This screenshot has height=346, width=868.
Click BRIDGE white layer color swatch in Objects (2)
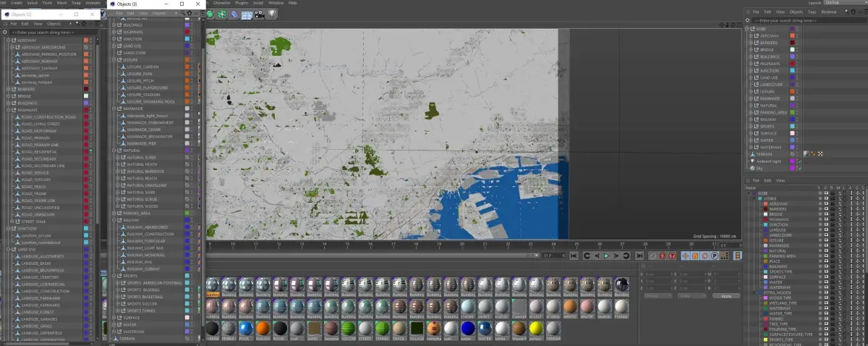click(86, 96)
